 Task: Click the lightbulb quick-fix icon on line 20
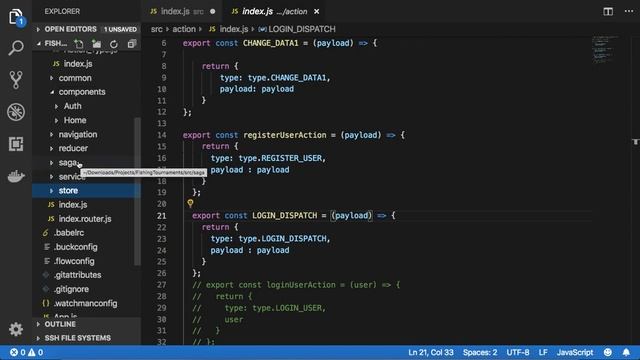pos(190,203)
